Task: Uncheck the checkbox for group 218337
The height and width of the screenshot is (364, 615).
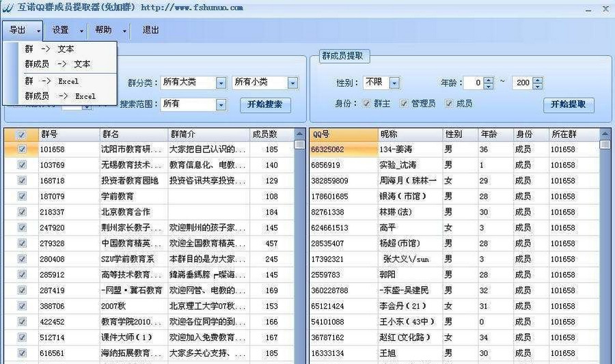Action: pyautogui.click(x=22, y=212)
